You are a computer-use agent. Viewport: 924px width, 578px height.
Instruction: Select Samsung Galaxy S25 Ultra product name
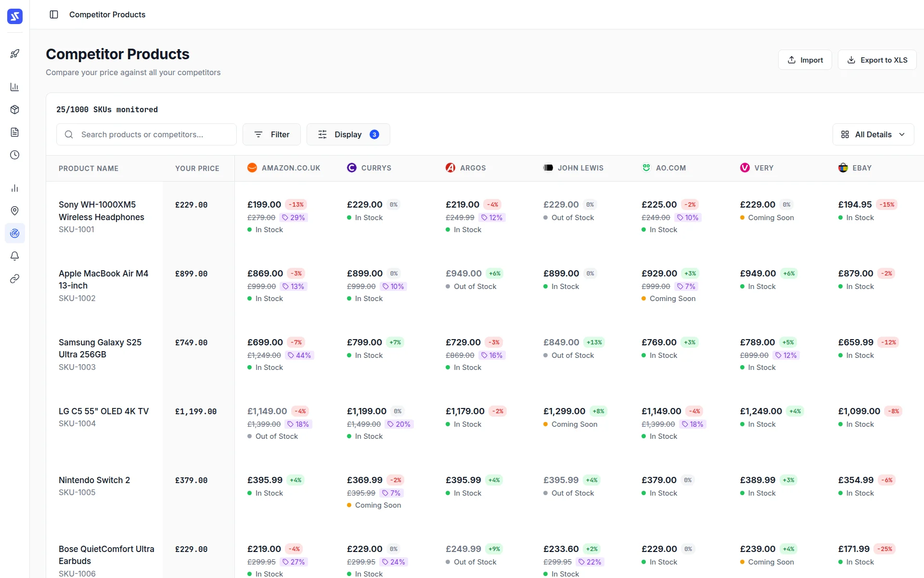(100, 348)
